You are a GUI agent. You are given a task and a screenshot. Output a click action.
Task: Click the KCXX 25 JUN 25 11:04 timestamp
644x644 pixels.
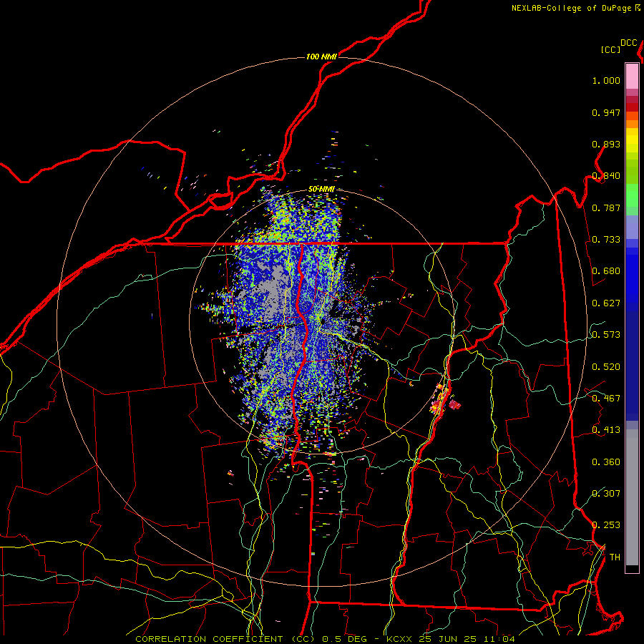pos(451,639)
